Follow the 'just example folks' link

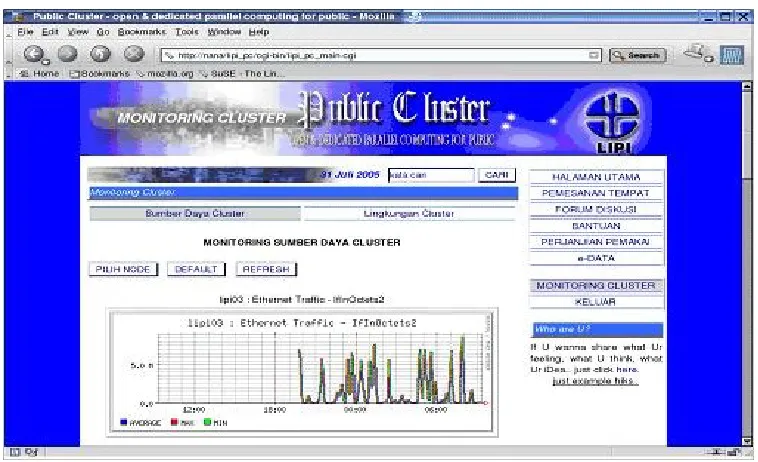pos(596,381)
